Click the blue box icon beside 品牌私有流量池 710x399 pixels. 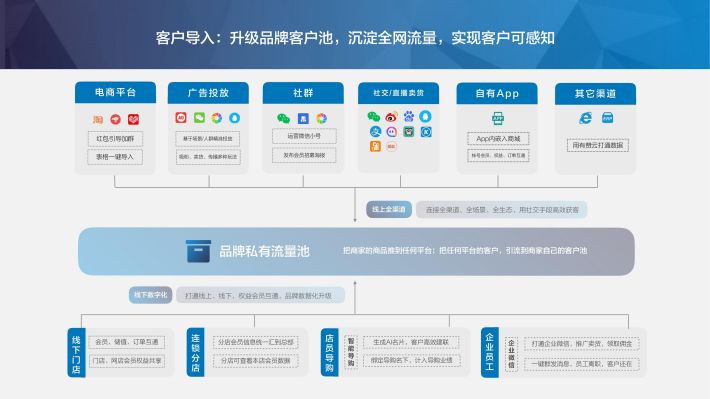198,251
